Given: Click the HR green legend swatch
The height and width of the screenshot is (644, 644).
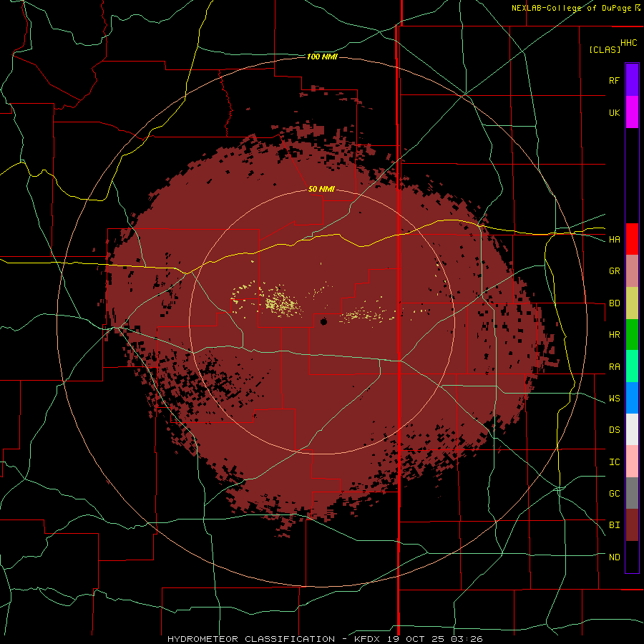Looking at the screenshot, I should [x=632, y=334].
